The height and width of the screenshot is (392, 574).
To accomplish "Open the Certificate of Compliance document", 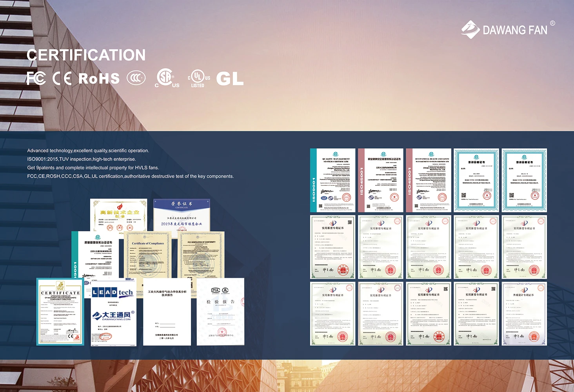I will [x=148, y=255].
